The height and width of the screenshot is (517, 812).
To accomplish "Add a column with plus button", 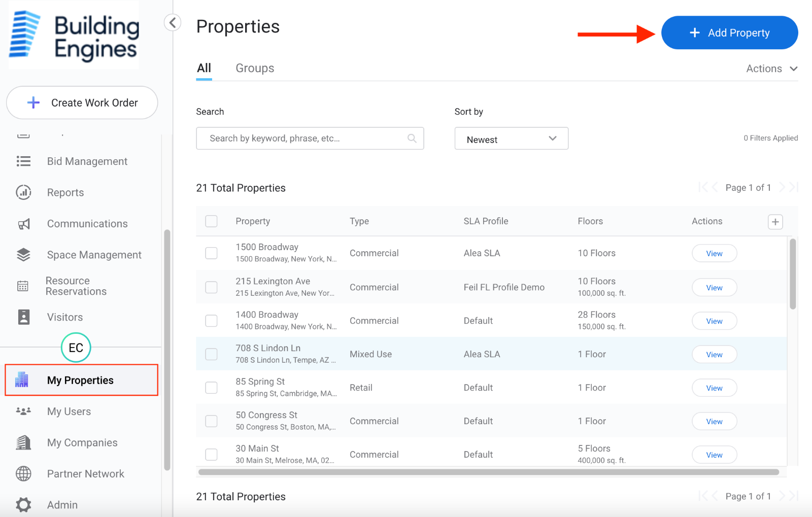I will [x=775, y=222].
